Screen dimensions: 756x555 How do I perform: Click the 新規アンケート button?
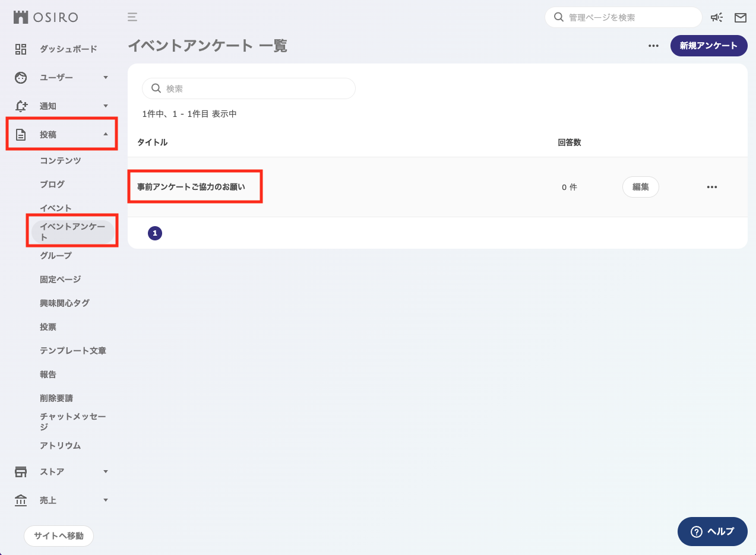click(x=708, y=46)
